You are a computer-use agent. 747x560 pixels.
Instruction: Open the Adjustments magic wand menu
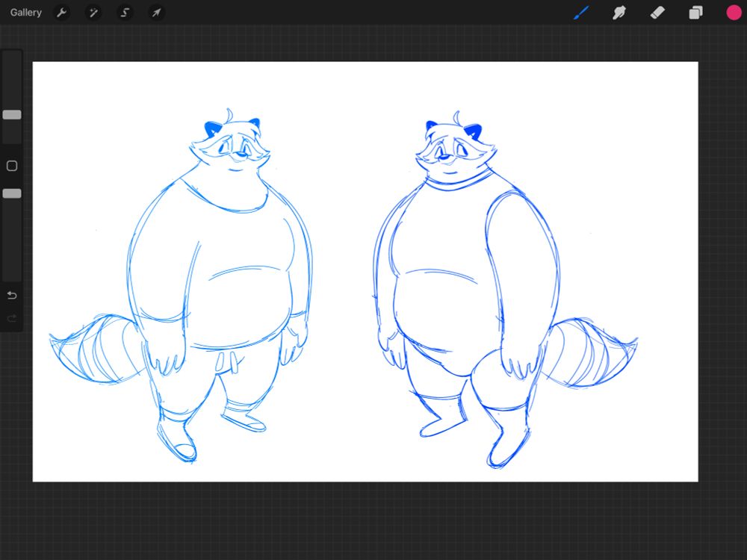[x=93, y=13]
